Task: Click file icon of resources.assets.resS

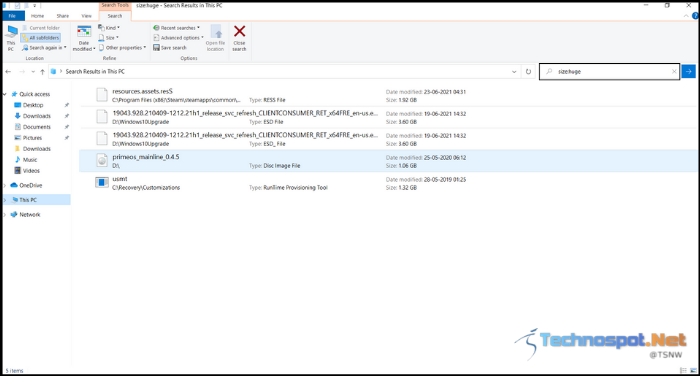Action: tap(102, 95)
